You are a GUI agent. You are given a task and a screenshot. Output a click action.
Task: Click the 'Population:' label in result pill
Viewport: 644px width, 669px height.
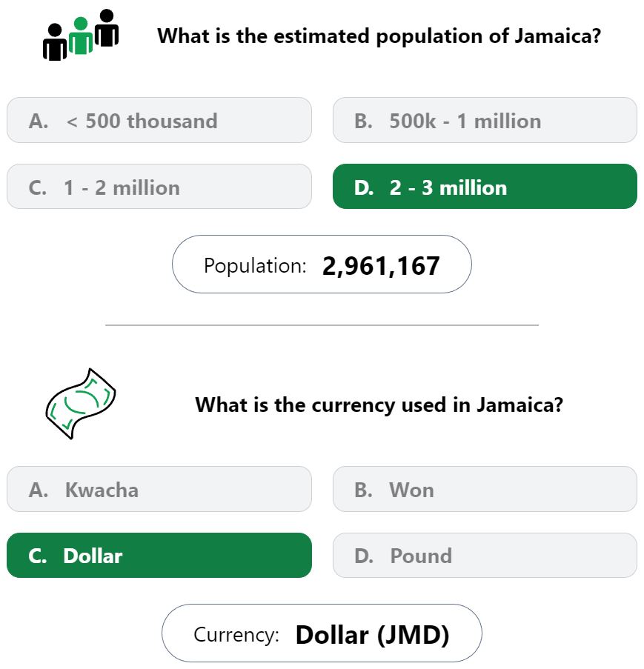[255, 265]
